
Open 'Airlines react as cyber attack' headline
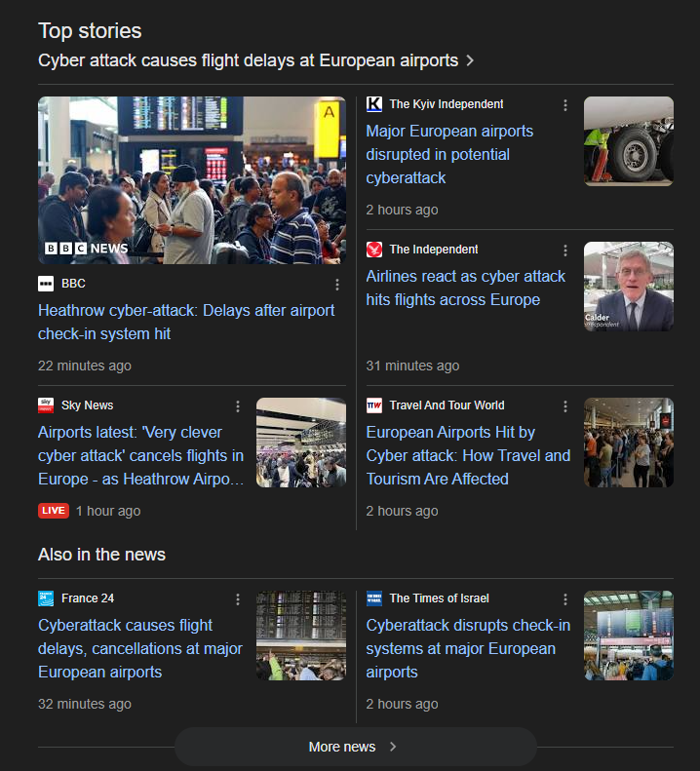[x=465, y=288]
